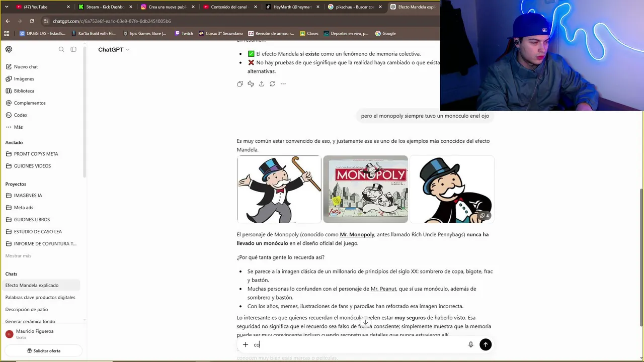Click the ChatGPT logo in the sidebar
The image size is (644, 362).
tap(9, 49)
